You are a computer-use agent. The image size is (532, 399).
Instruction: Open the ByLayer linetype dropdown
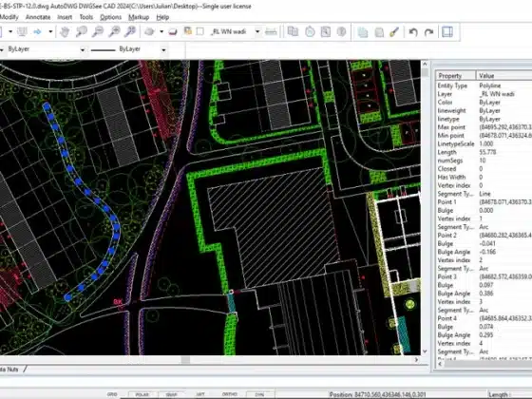pyautogui.click(x=163, y=49)
